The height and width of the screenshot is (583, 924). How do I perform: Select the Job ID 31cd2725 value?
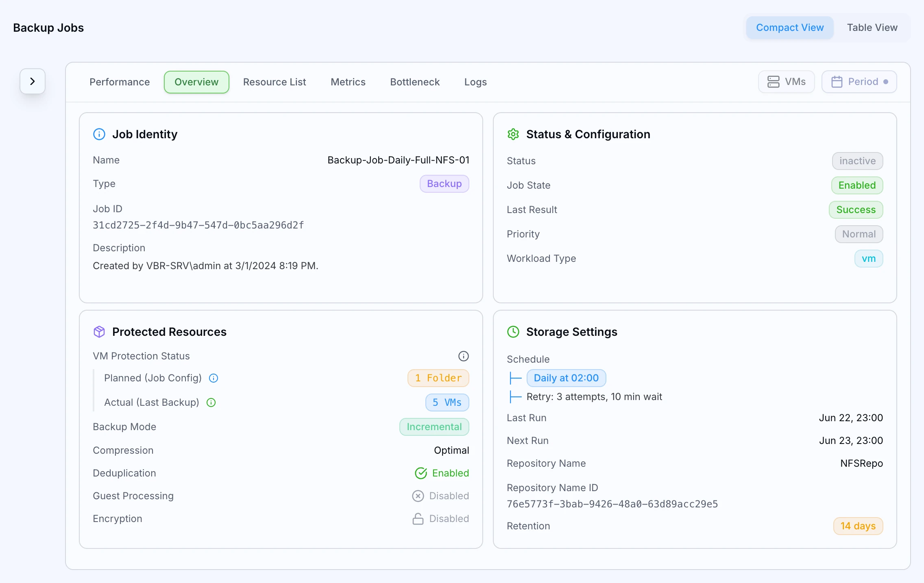[x=198, y=225]
